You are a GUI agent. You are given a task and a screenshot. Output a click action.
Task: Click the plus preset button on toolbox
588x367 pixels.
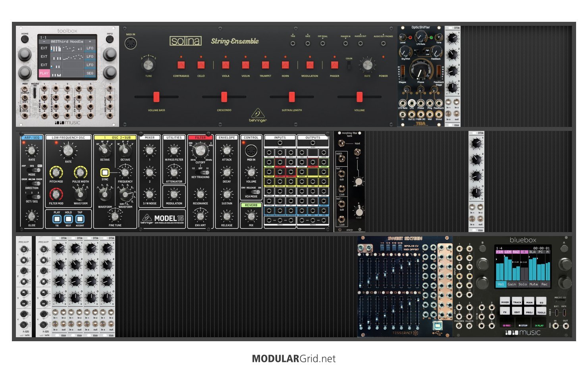click(90, 41)
